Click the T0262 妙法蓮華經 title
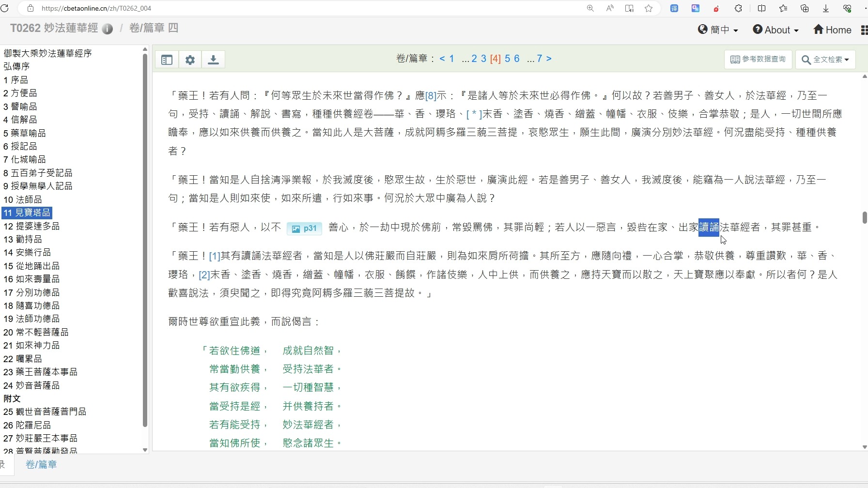 point(54,29)
